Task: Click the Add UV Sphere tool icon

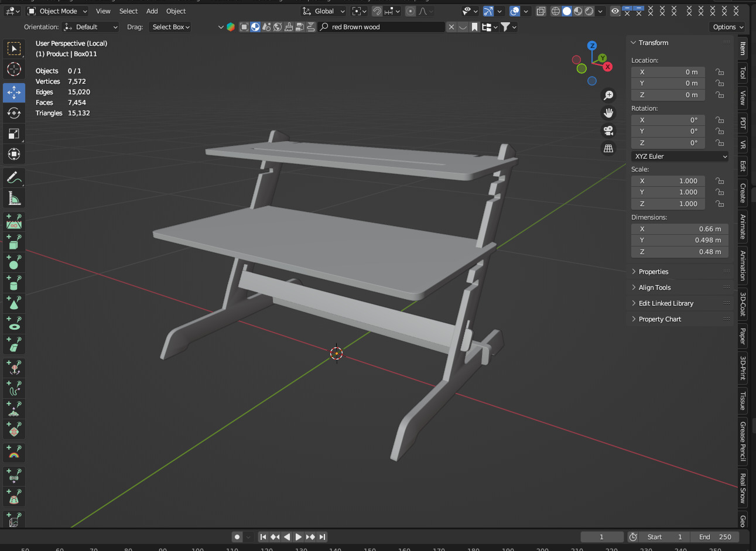Action: 14,262
